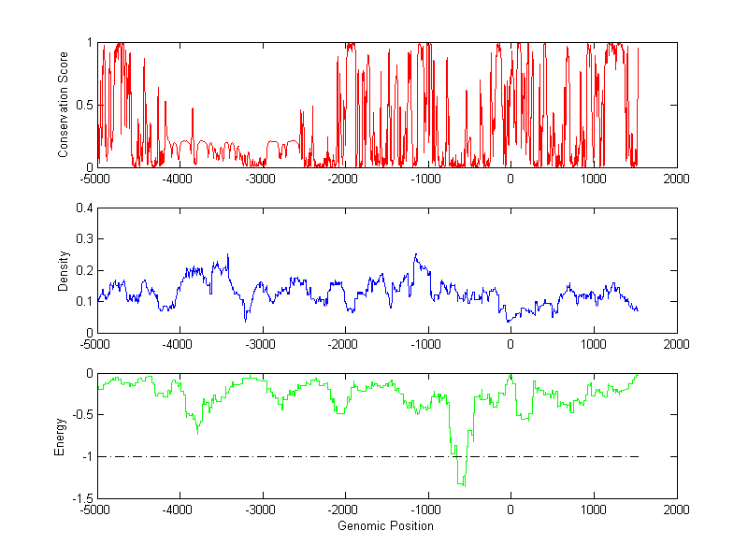
Task: Click the -0.5 tick label on Energy axis
Action: click(x=80, y=415)
